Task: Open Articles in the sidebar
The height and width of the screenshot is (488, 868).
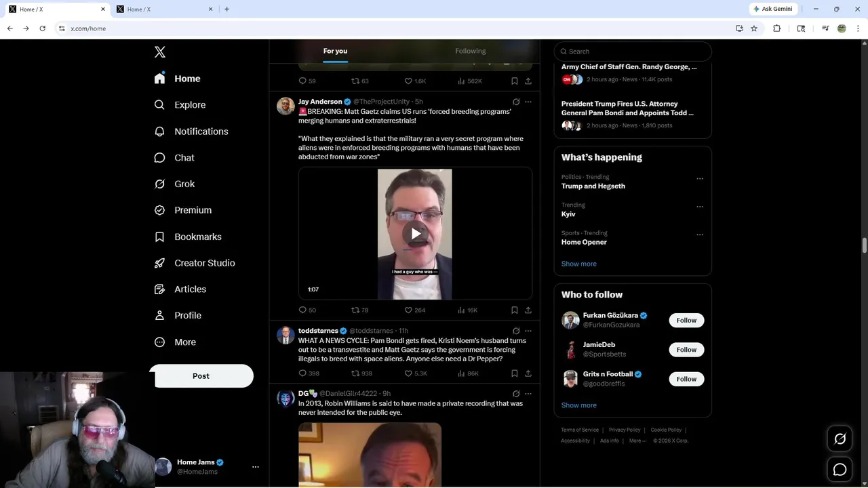Action: click(180, 289)
